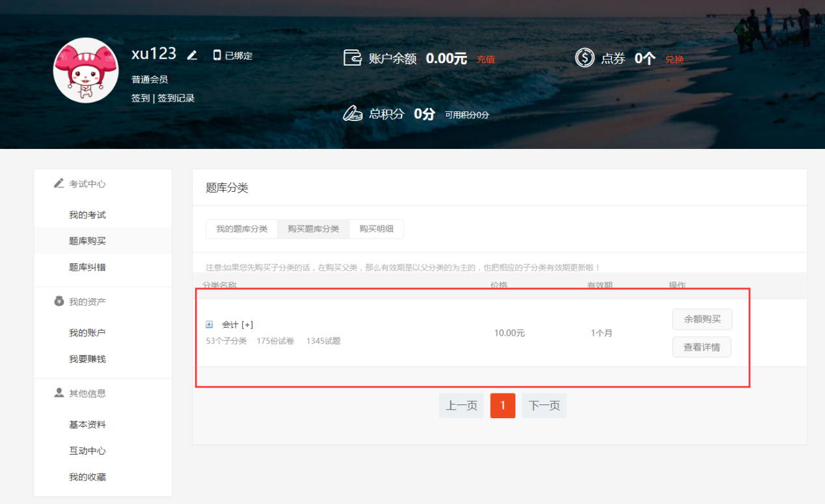Click the points icon beside 总积分

pyautogui.click(x=353, y=113)
